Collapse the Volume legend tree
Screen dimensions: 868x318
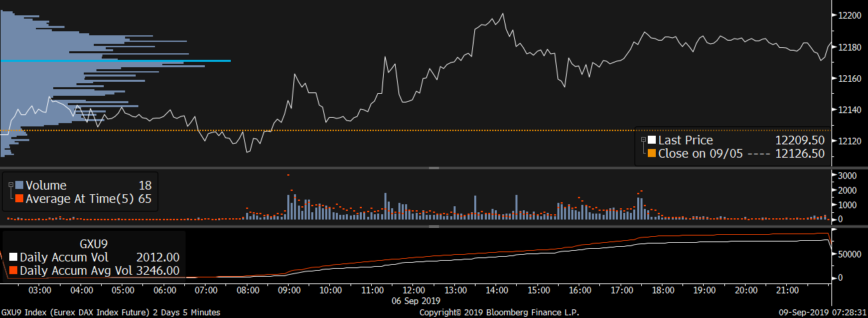[x=10, y=186]
